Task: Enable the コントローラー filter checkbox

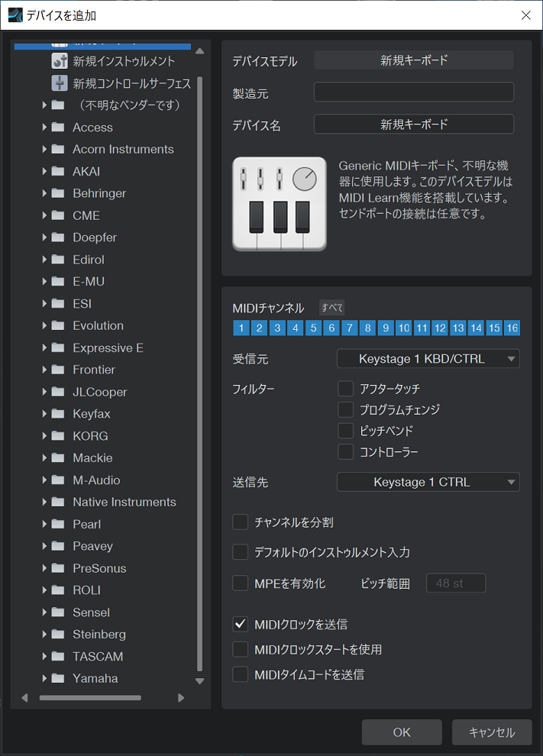Action: coord(346,452)
